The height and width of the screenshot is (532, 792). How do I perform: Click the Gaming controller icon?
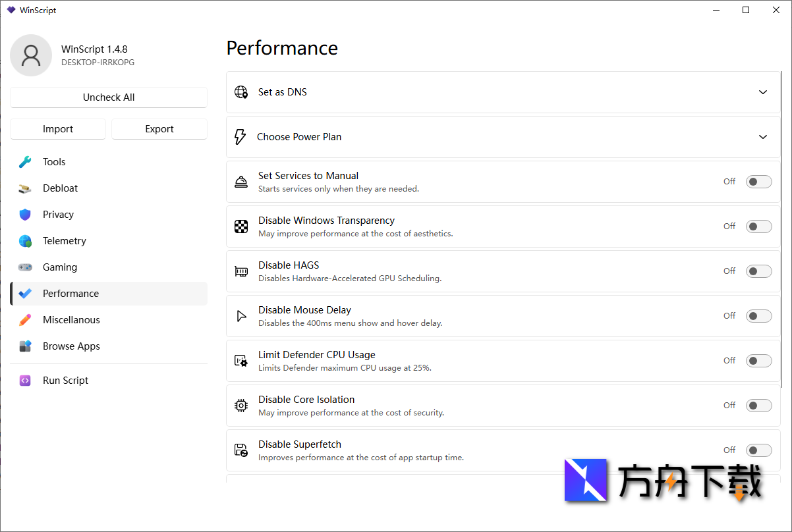tap(25, 267)
